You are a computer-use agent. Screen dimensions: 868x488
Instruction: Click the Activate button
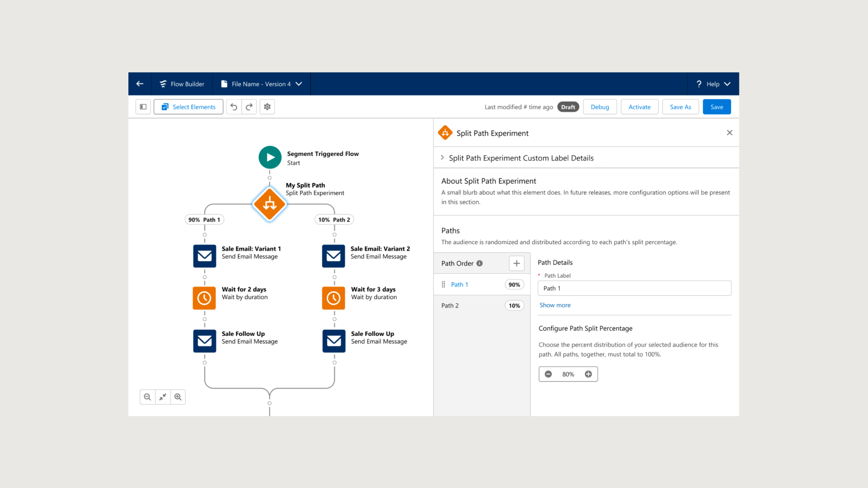click(639, 106)
